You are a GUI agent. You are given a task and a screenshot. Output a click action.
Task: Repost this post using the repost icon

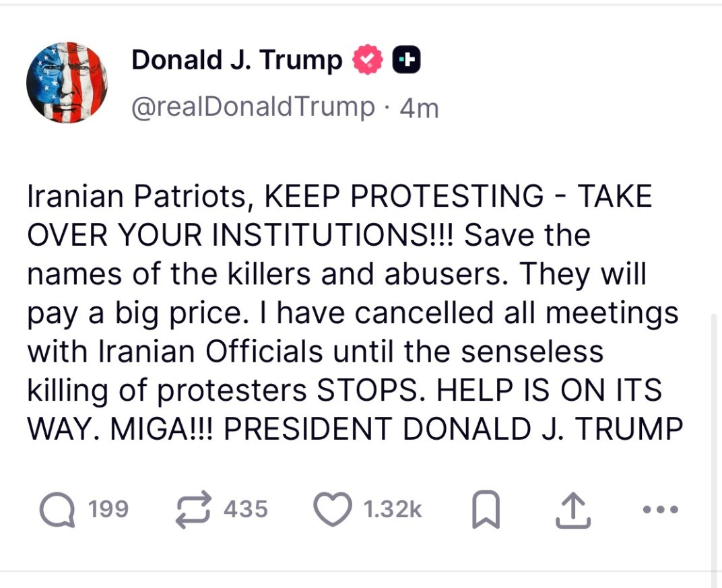[x=193, y=511]
